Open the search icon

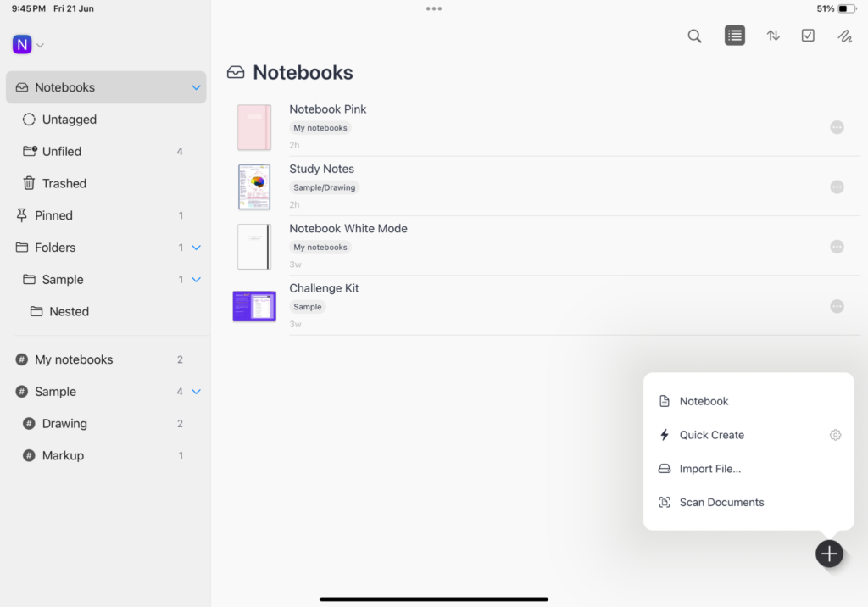694,36
